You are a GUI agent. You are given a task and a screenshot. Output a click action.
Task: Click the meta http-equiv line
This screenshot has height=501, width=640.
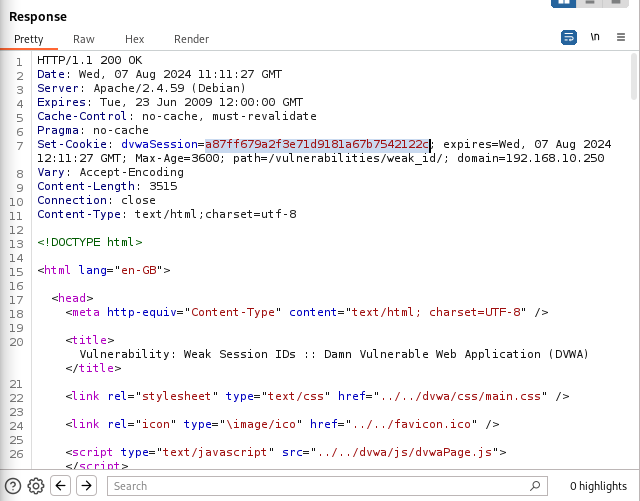point(307,312)
